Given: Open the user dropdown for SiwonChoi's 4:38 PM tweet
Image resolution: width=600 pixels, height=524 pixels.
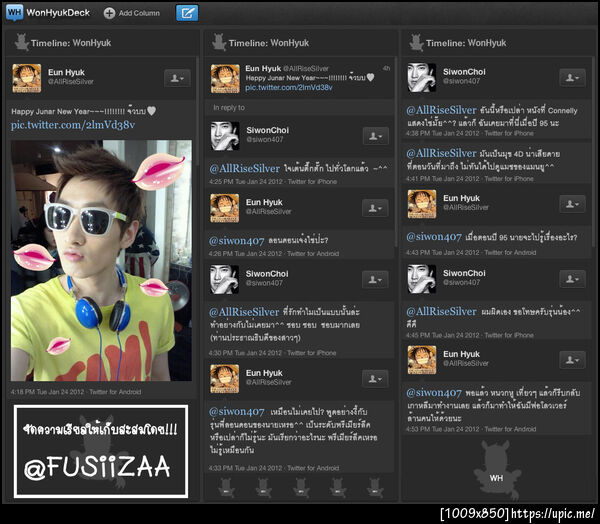Looking at the screenshot, I should 572,78.
